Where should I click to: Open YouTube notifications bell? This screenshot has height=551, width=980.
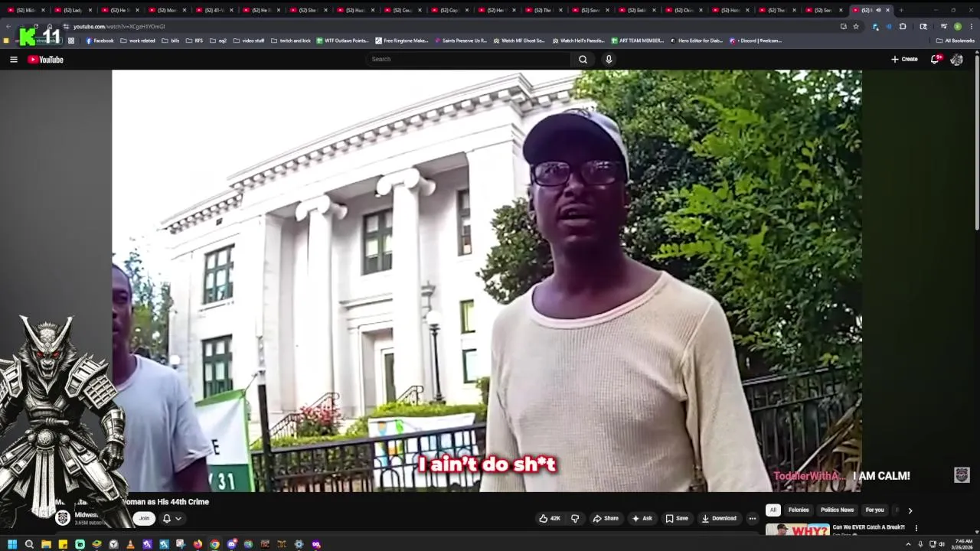[x=935, y=59]
